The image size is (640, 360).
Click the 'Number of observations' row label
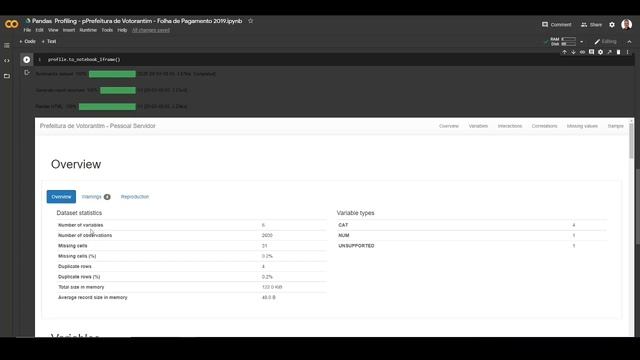click(x=85, y=236)
